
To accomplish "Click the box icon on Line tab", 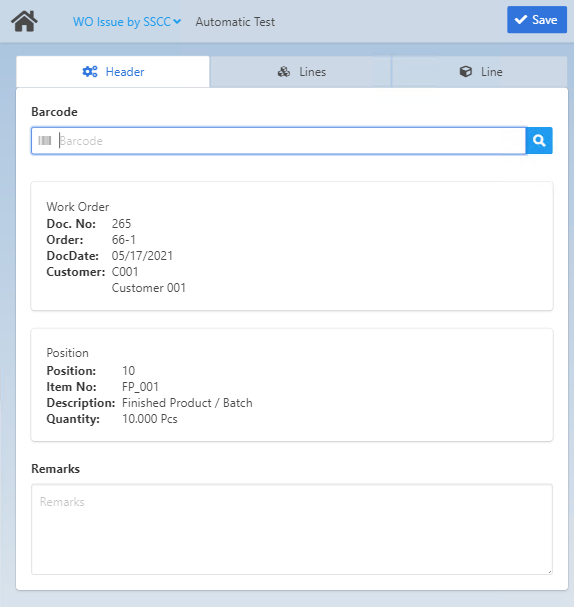I will pos(466,72).
